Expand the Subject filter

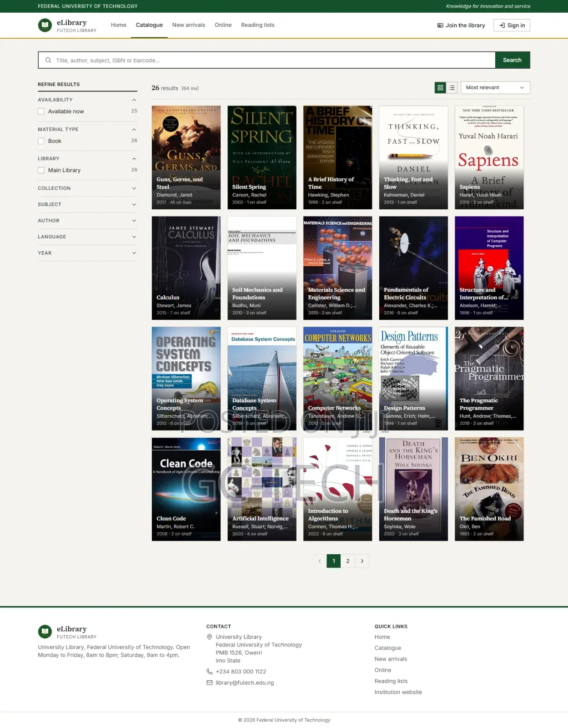tap(87, 205)
